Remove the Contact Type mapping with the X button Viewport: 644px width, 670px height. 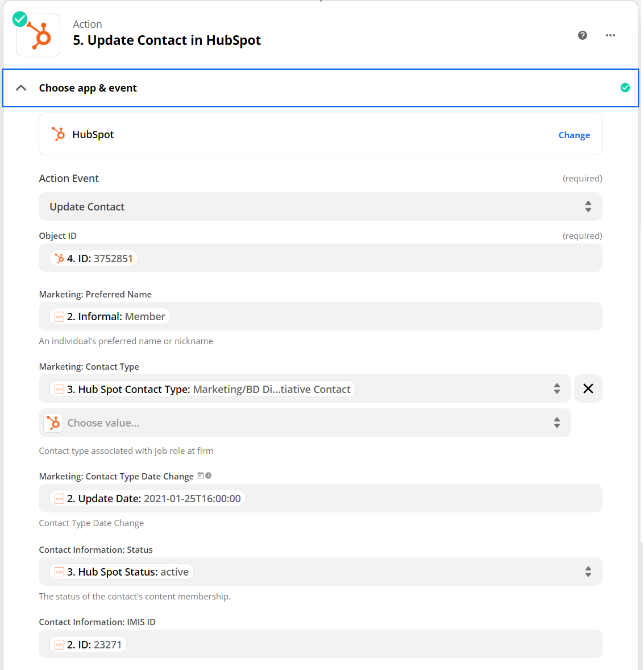tap(588, 388)
